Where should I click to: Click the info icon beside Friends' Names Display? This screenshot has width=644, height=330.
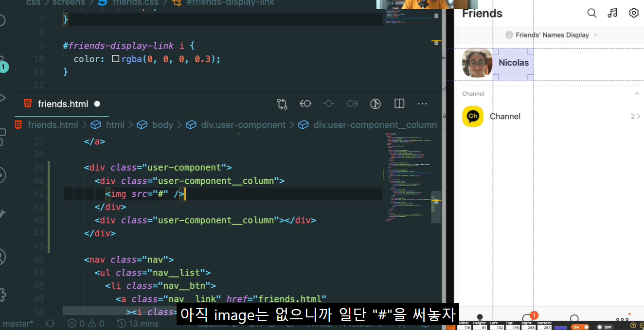pos(509,35)
